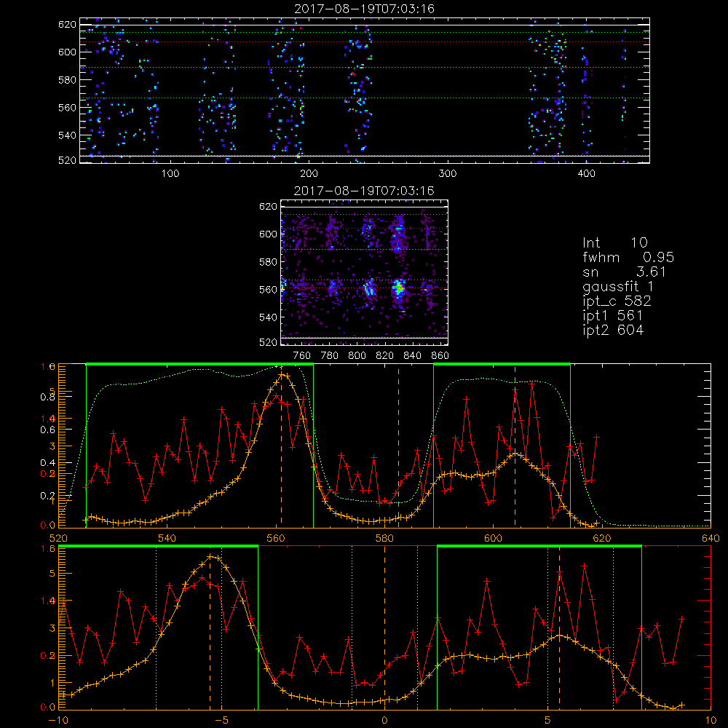Select the 'ipt_c 582' parameter text

pyautogui.click(x=617, y=301)
